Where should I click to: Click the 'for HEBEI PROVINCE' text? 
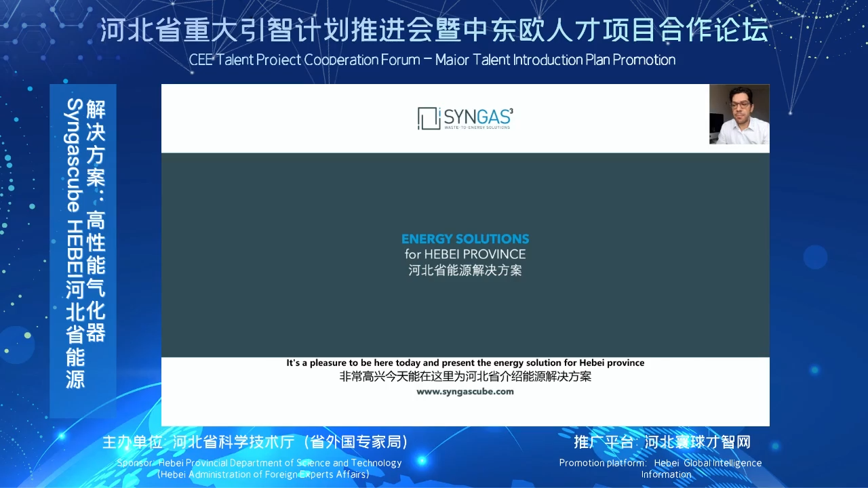tap(465, 254)
